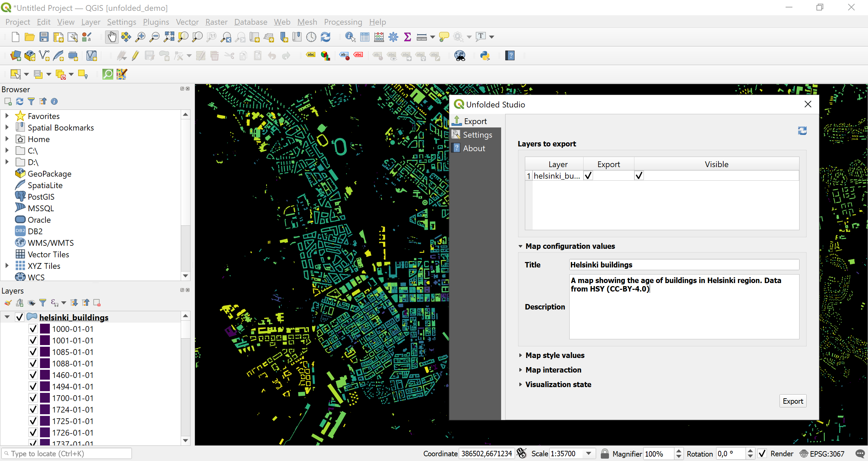Toggle helsinki_buildings layer visibility checkbox
This screenshot has width=868, height=461.
coord(20,317)
